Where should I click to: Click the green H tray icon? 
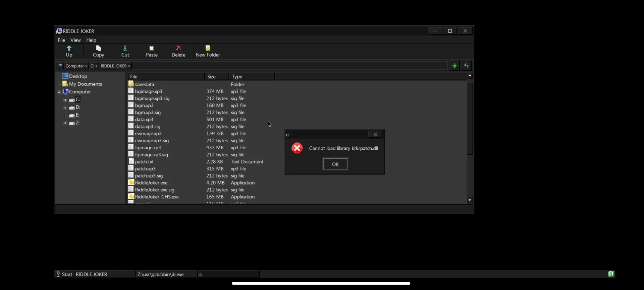pyautogui.click(x=611, y=274)
